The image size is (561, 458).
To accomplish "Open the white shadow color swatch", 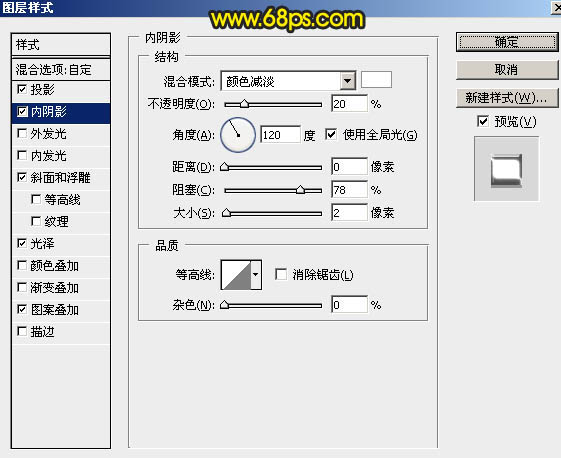I will pos(376,79).
